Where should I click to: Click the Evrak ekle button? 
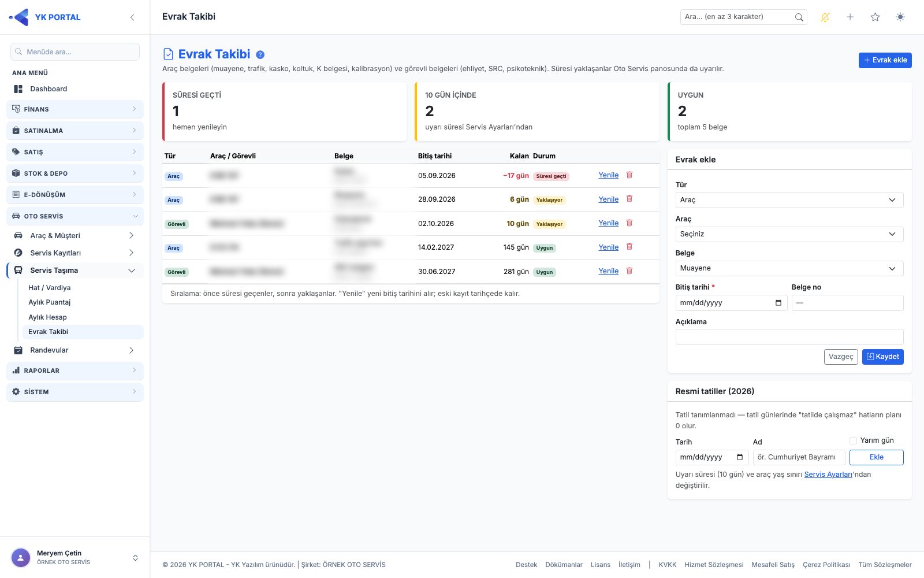coord(885,60)
